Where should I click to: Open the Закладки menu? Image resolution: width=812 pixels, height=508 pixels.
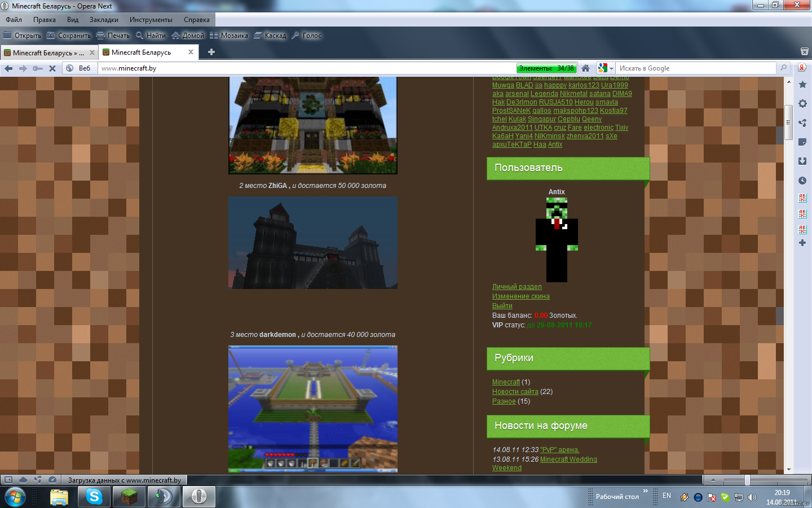[104, 20]
